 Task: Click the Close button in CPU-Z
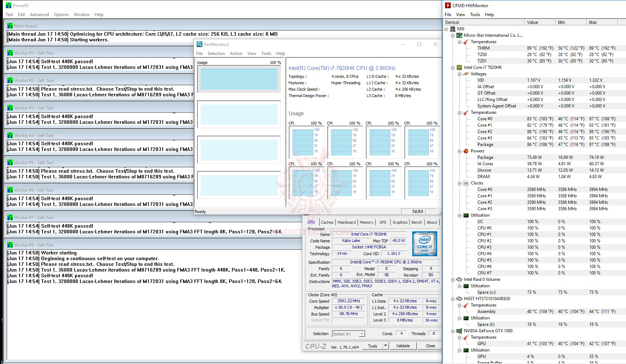pyautogui.click(x=430, y=345)
